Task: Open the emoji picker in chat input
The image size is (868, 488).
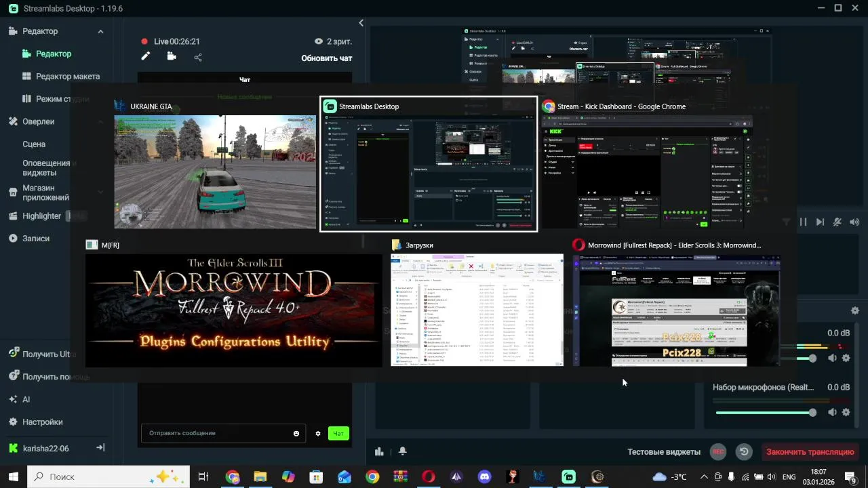Action: 296,434
